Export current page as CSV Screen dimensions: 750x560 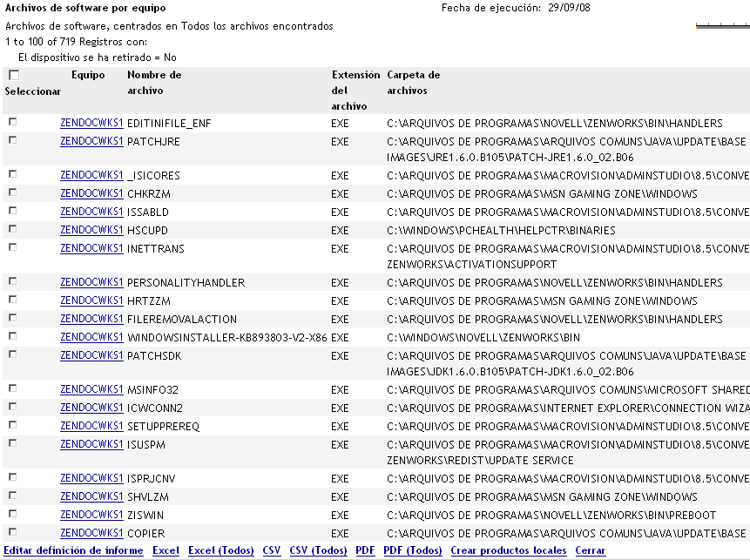[272, 550]
